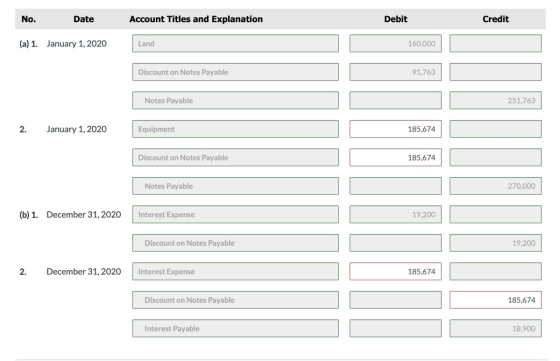Click the "No." column header

(29, 19)
